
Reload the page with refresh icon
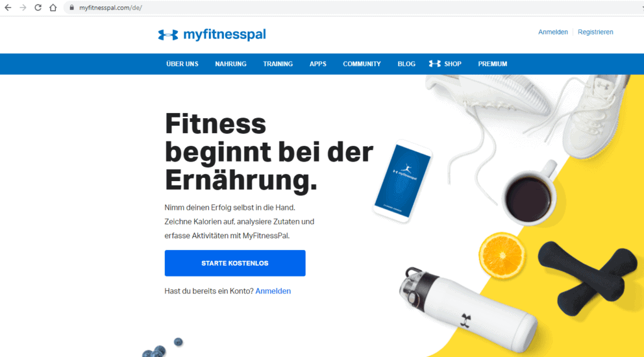(38, 8)
